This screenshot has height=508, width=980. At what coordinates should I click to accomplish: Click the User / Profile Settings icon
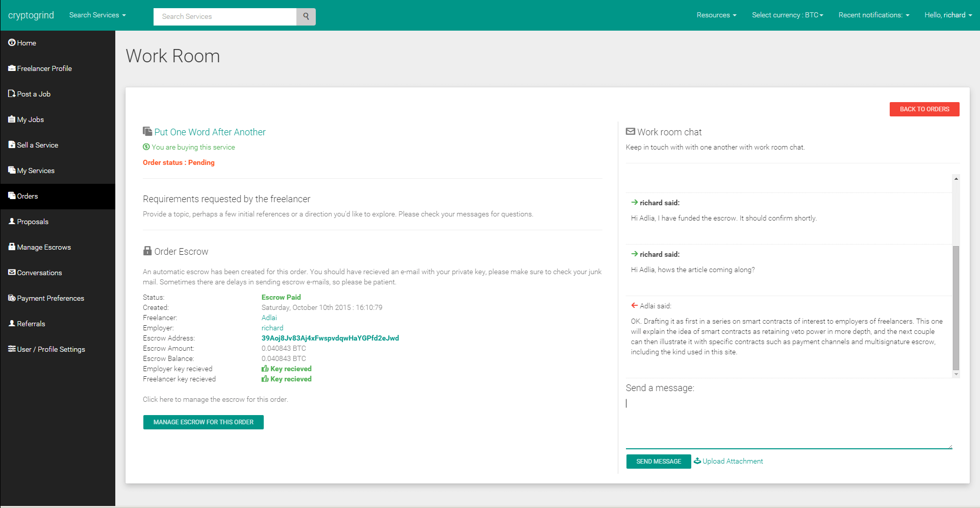[x=12, y=349]
